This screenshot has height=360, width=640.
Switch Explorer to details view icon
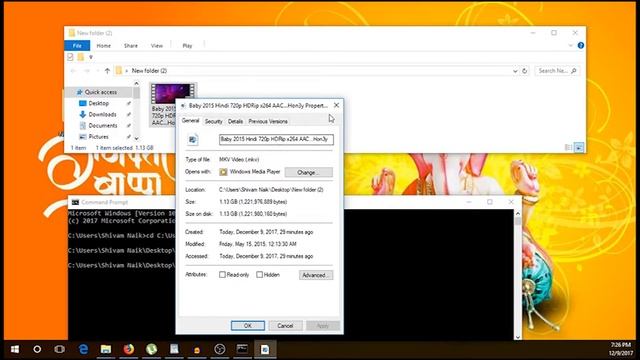pos(568,147)
